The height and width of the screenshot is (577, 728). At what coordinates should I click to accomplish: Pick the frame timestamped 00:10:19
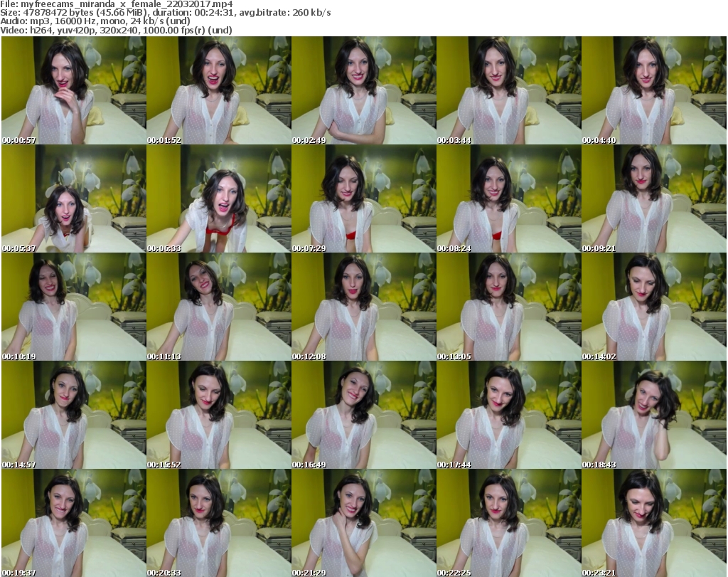[74, 307]
